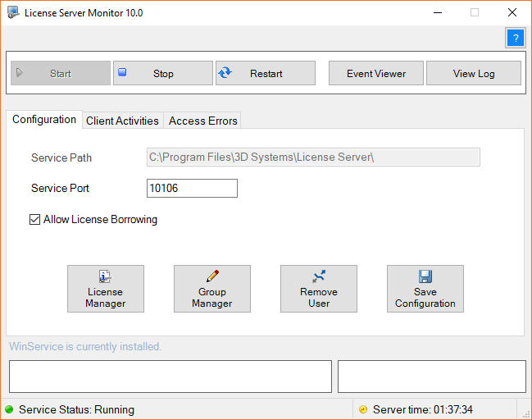
Task: Switch to the Client Activities tab
Action: pyautogui.click(x=122, y=121)
